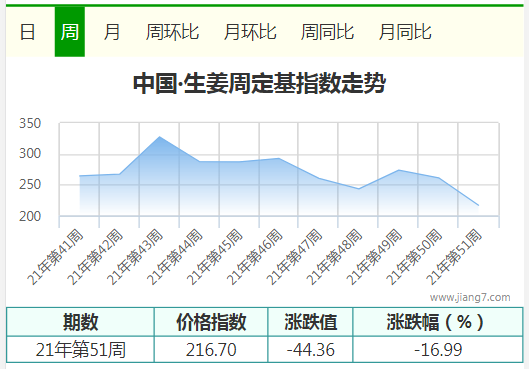Click the week 48 low point on chart

click(x=359, y=189)
